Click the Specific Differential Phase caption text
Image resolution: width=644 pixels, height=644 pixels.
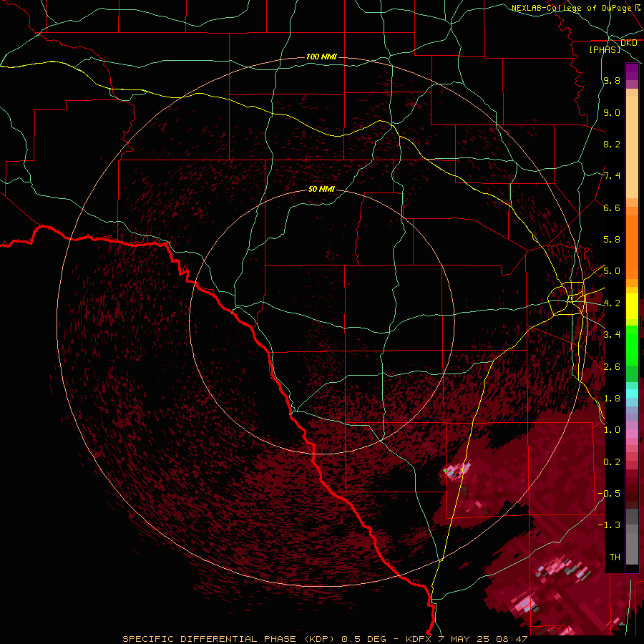[325, 639]
